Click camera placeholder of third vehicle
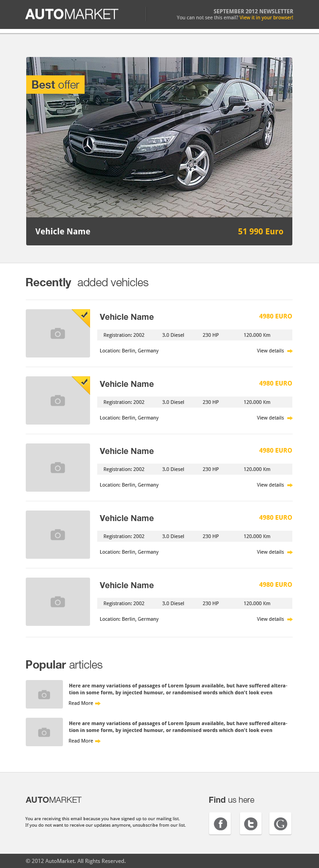Screen dimensions: 319x868 (x=58, y=468)
